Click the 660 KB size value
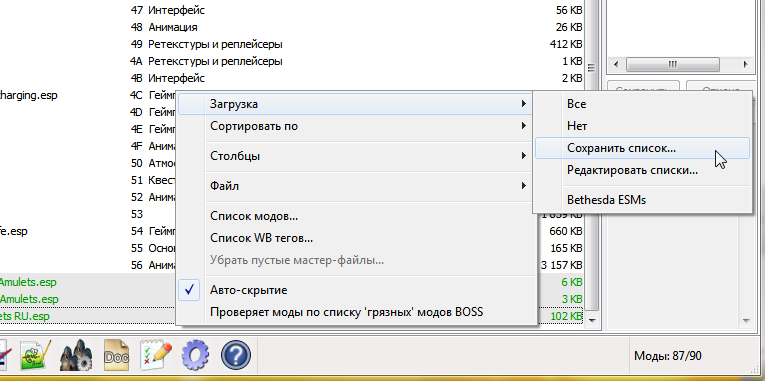765x381 pixels. pyautogui.click(x=566, y=231)
